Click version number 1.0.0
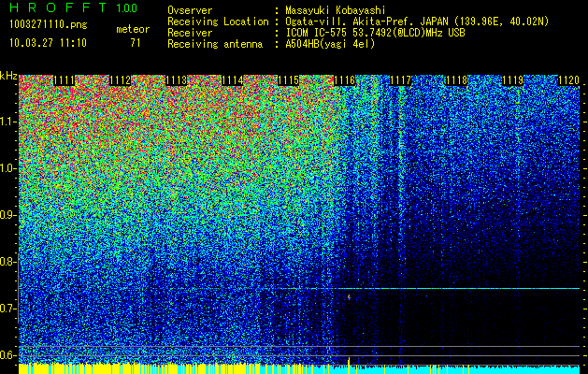 click(x=126, y=7)
